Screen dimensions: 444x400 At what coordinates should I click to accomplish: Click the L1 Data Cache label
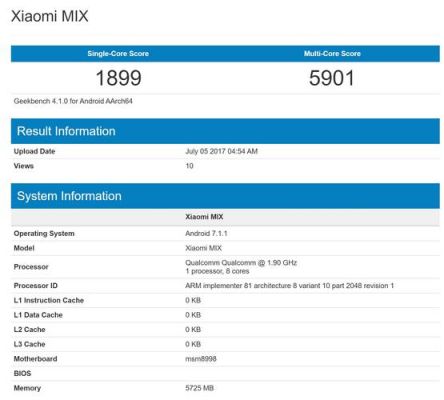click(x=38, y=315)
